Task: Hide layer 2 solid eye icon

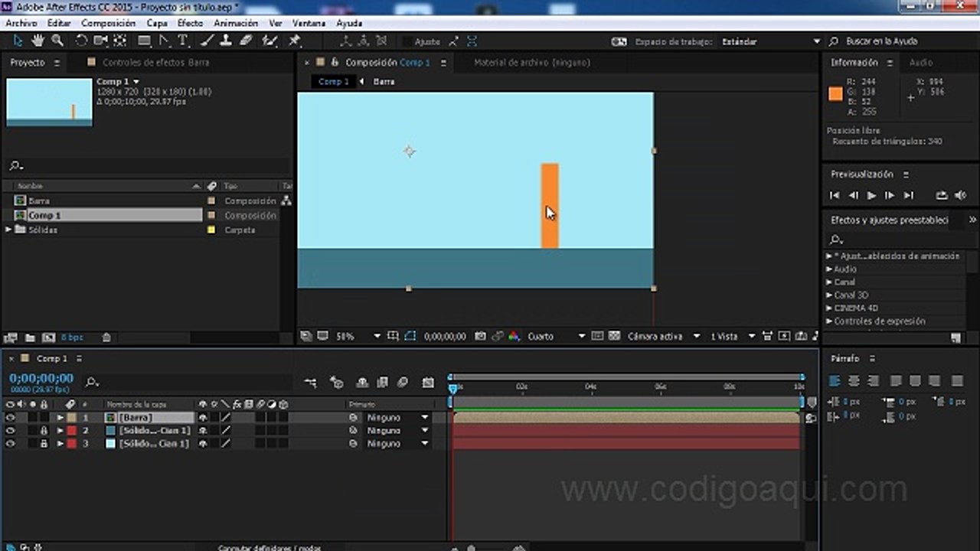Action: point(10,431)
